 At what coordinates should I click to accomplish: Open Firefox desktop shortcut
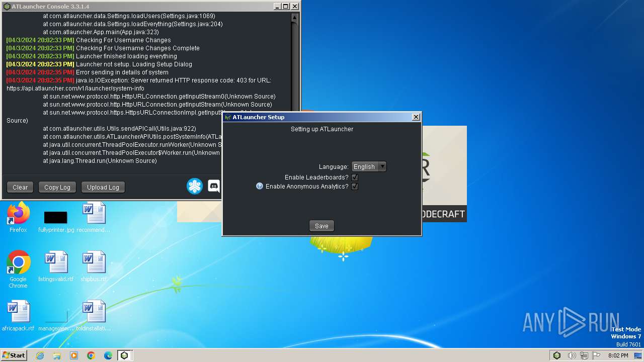point(18,217)
